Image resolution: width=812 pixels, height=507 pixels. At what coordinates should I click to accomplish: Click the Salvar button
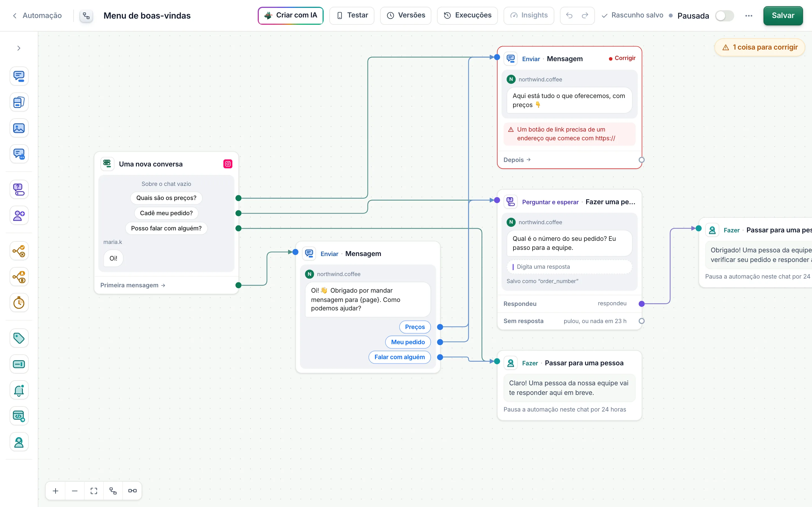[783, 16]
